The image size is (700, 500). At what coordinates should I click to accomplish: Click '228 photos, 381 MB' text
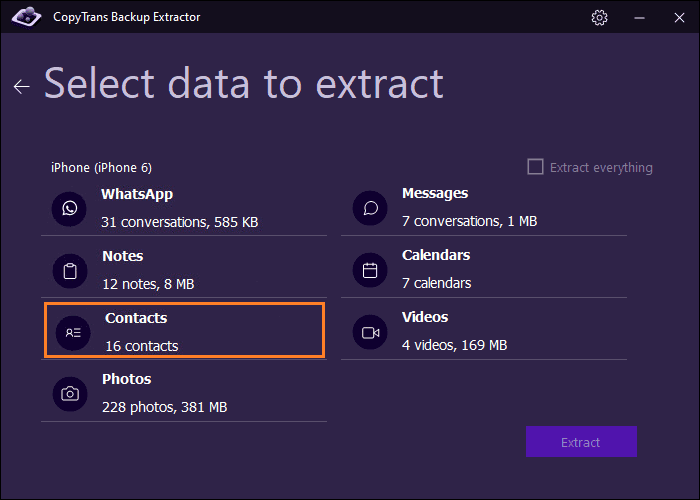pyautogui.click(x=165, y=408)
